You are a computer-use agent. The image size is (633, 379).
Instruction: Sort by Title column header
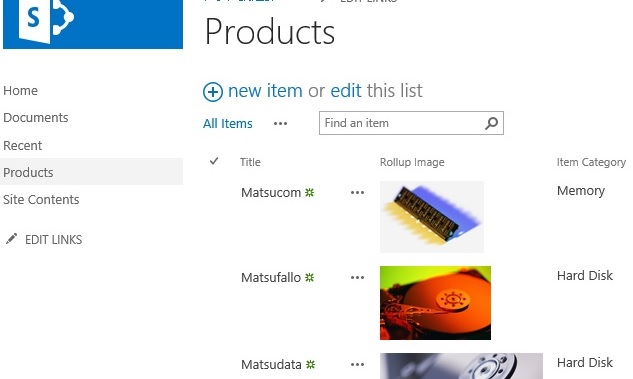coord(250,162)
